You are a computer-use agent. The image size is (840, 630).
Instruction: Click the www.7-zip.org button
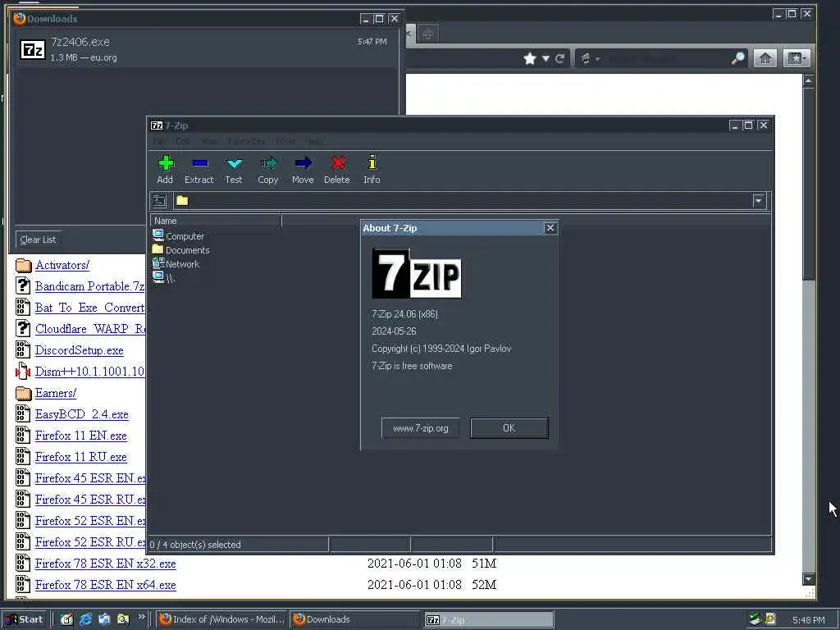(x=421, y=428)
